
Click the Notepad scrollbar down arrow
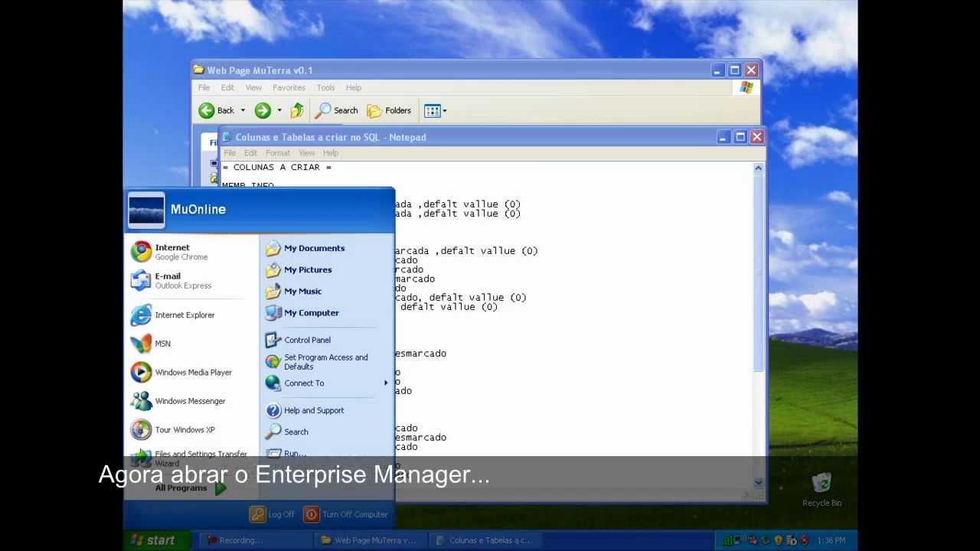point(759,482)
